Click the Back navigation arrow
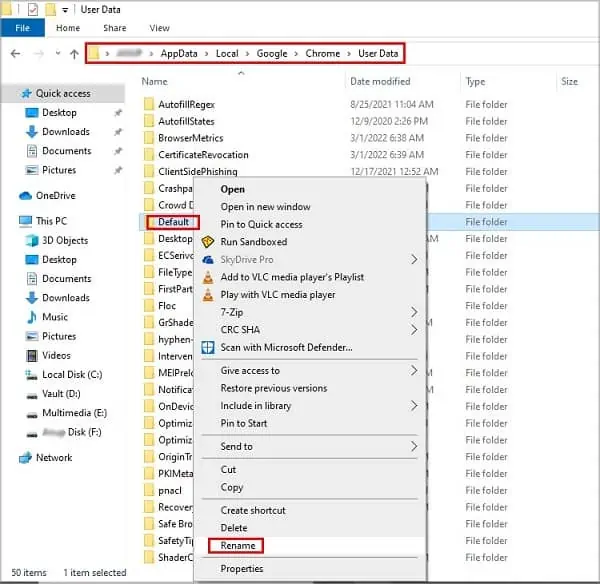 16,54
